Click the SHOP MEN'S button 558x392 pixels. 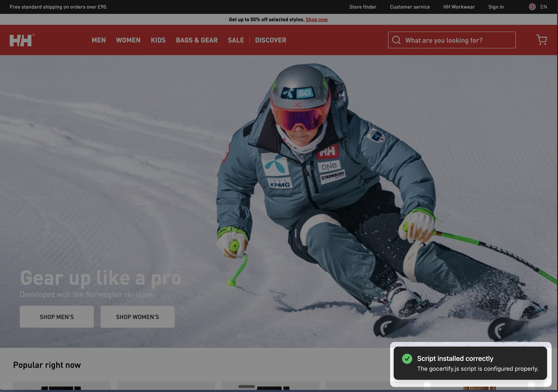tap(57, 317)
